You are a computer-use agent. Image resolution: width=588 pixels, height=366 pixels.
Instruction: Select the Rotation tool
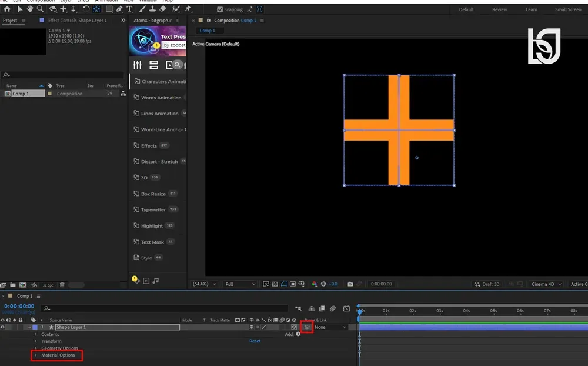click(86, 9)
